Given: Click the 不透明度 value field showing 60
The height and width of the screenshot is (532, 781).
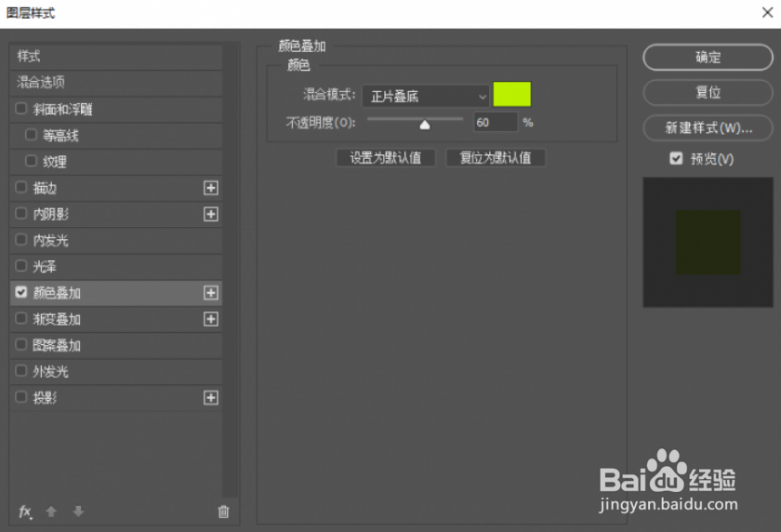Looking at the screenshot, I should (495, 123).
